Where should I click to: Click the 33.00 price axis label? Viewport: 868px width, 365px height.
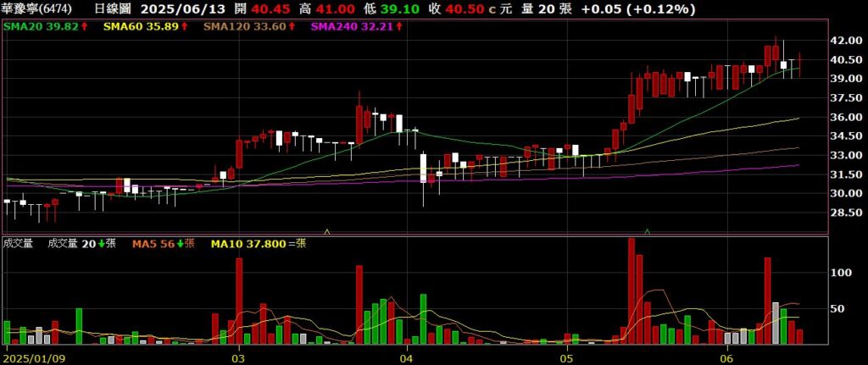coord(845,156)
